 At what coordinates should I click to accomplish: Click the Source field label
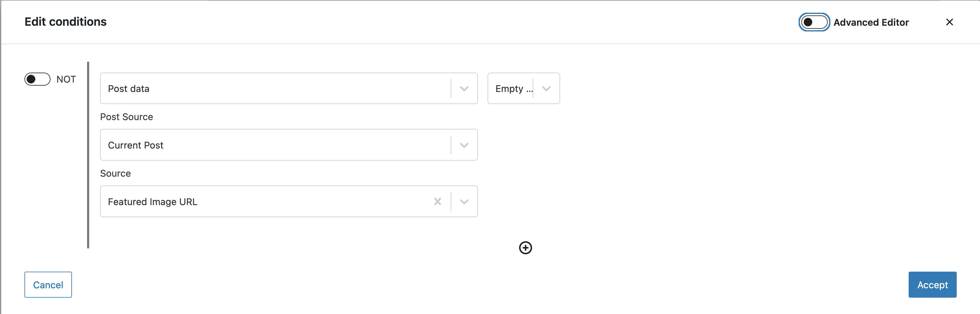point(115,174)
